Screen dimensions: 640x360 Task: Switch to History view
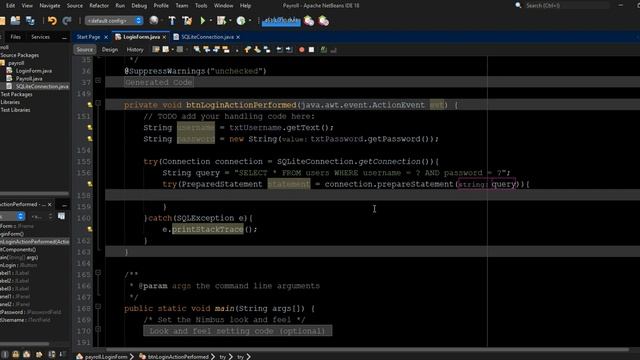point(135,49)
